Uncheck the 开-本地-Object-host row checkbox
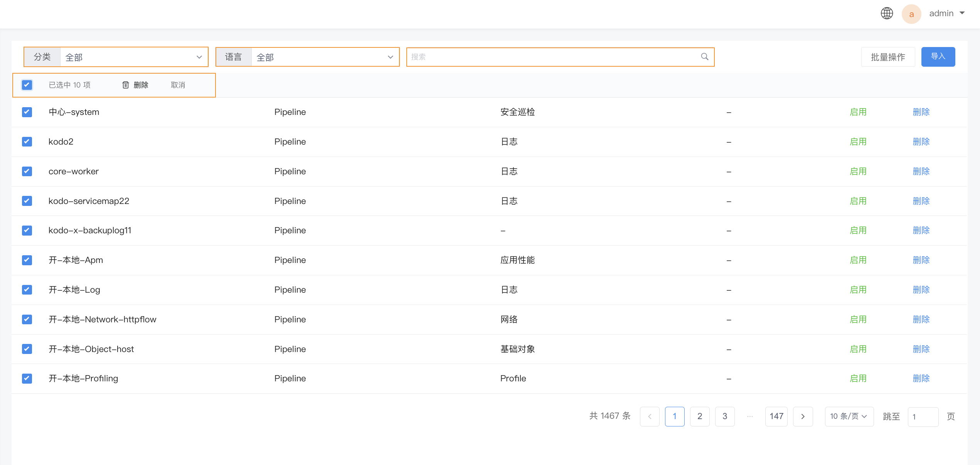The width and height of the screenshot is (980, 465). 27,349
